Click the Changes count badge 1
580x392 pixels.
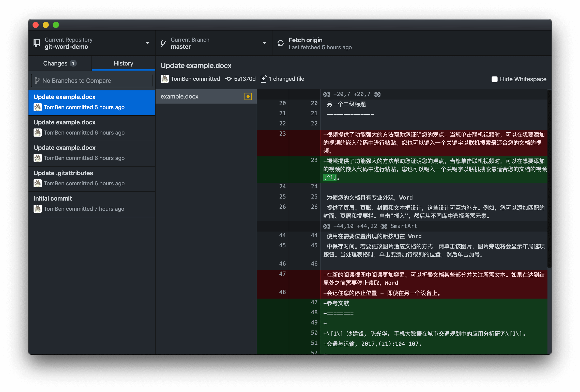[x=73, y=63]
